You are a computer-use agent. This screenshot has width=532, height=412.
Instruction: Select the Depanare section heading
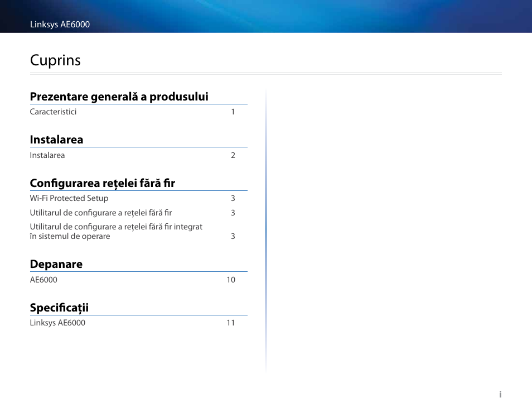(x=56, y=264)
